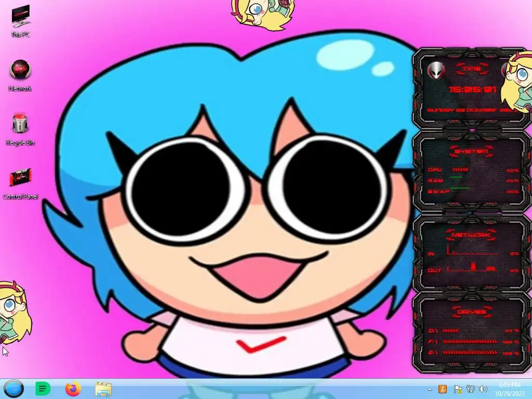Select the Network desktop icon
Screen dimensions: 532x399
click(x=20, y=76)
